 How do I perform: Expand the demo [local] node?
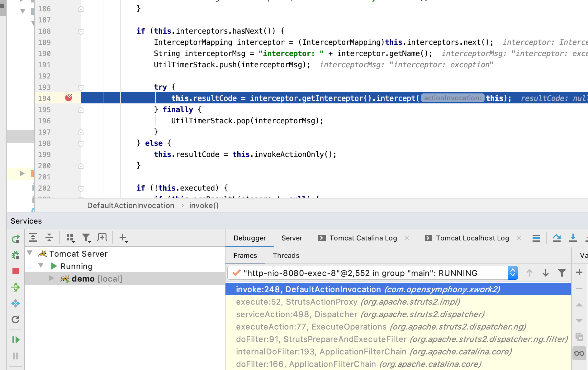click(52, 278)
